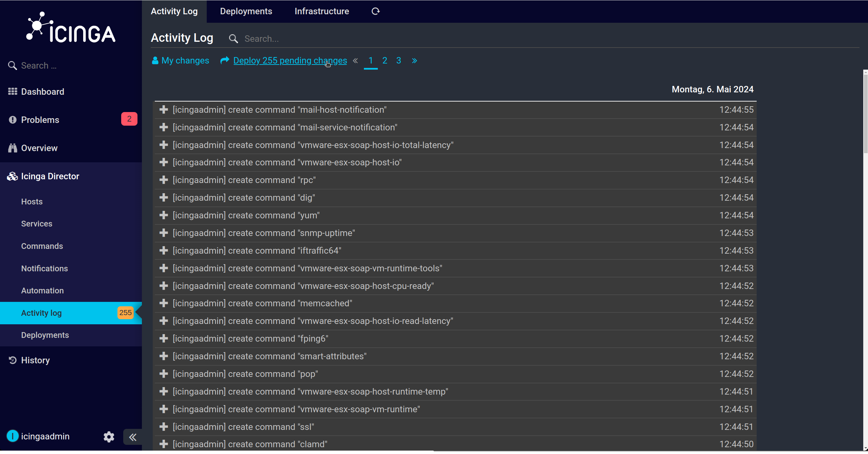Screen dimensions: 868x454
Task: Click the Dashboard grid icon
Action: (x=13, y=91)
